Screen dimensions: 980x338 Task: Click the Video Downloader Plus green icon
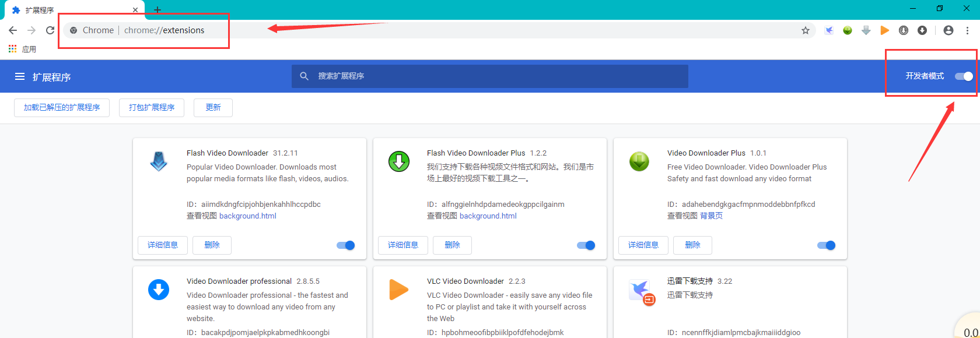639,161
